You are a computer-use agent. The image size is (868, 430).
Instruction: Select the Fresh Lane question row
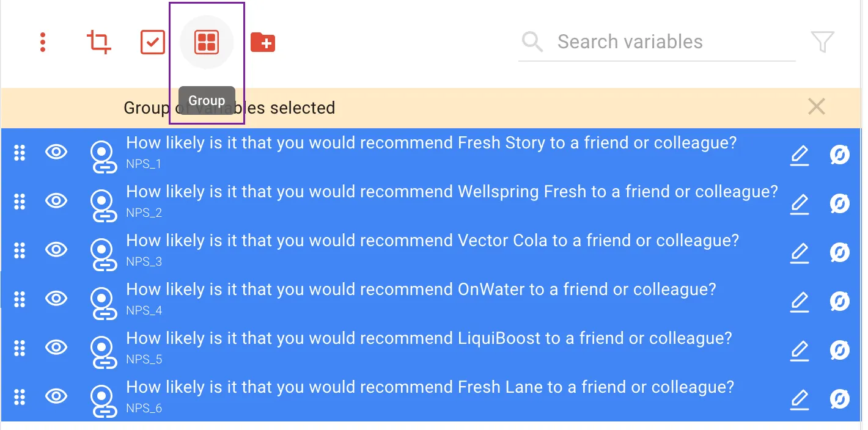430,388
